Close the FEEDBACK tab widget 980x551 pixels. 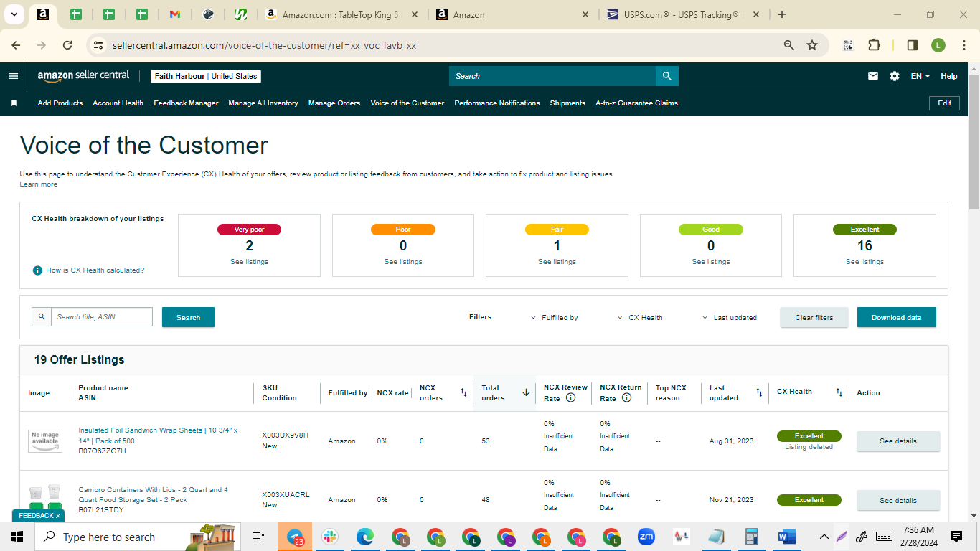pos(58,516)
